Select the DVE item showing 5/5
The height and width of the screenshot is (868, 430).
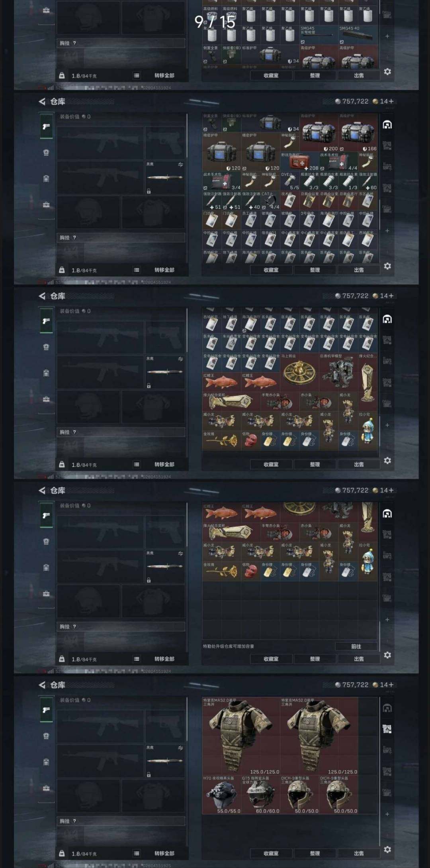[x=290, y=181]
